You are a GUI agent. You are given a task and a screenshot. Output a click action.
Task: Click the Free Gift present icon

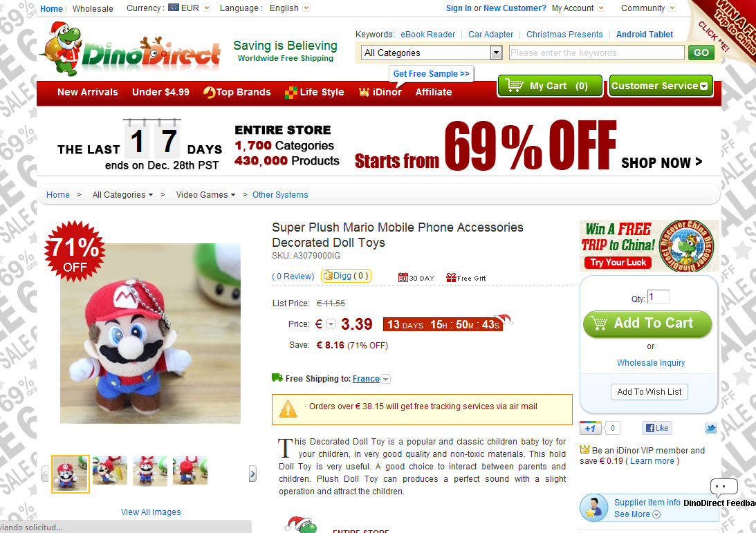point(451,278)
